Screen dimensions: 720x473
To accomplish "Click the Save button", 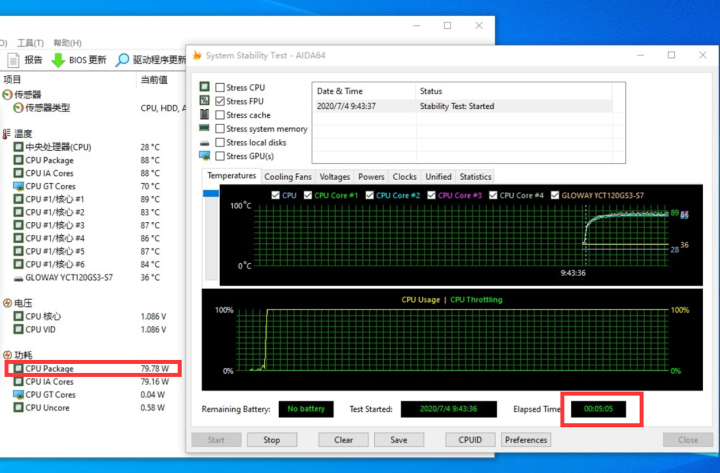I will tap(399, 440).
